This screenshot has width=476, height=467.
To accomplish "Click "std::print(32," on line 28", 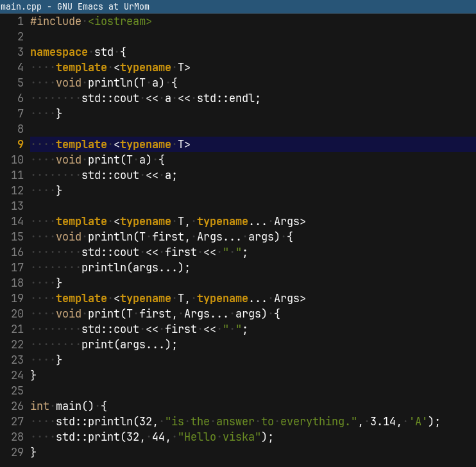I will [x=101, y=437].
